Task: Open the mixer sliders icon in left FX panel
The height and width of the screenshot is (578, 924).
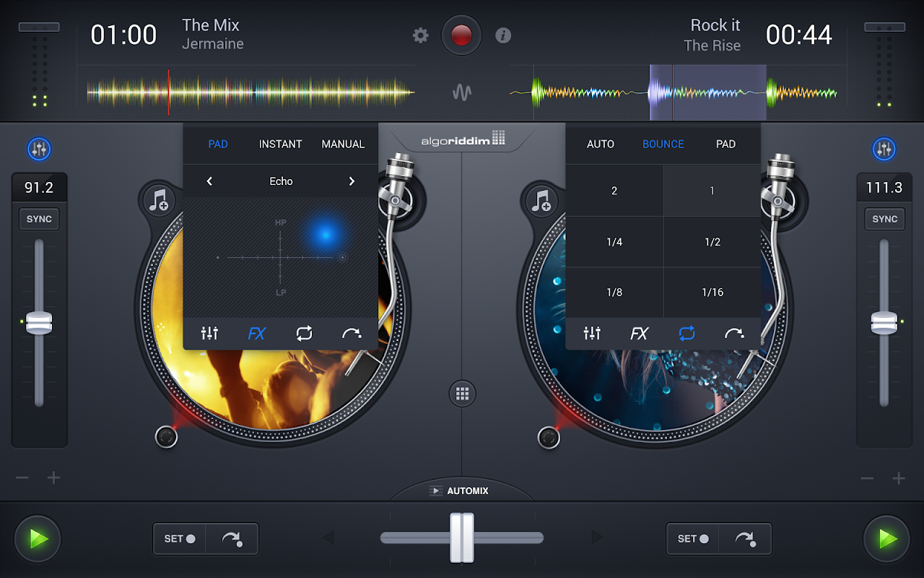Action: (x=209, y=333)
